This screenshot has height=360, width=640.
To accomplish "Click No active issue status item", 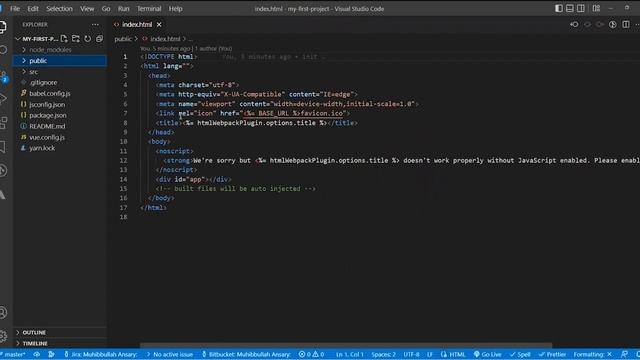I will (169, 354).
